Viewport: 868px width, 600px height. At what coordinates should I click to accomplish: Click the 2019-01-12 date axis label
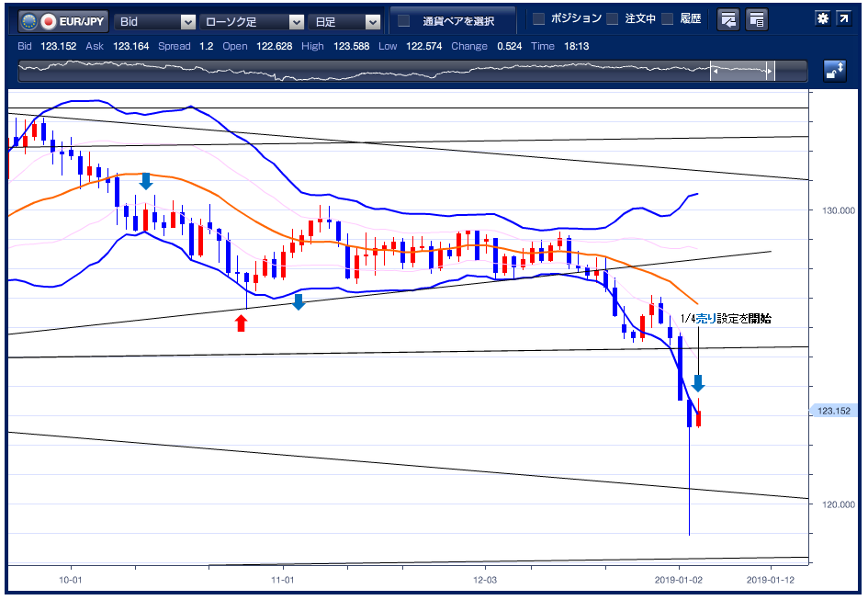[771, 580]
